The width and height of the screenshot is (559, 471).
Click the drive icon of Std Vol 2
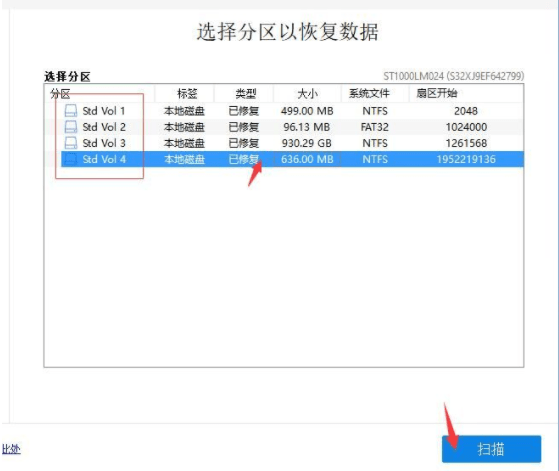point(71,127)
